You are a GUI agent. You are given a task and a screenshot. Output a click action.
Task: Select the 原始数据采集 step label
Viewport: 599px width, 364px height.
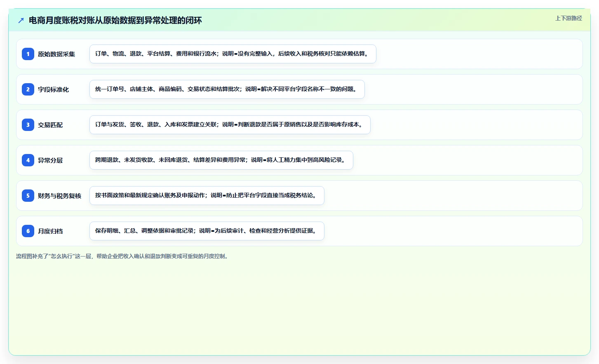(x=56, y=54)
